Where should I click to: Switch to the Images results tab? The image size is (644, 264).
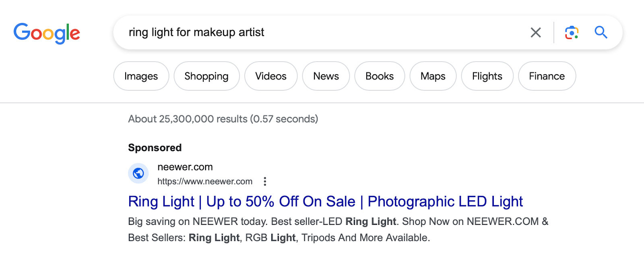click(141, 76)
